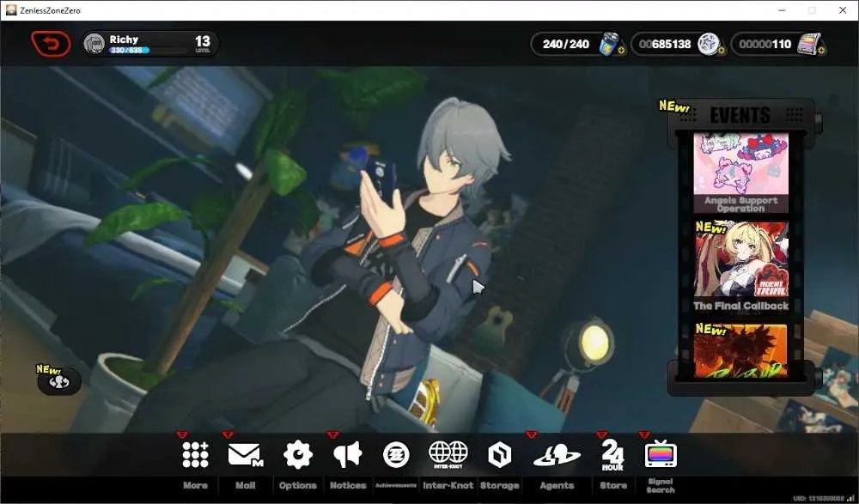Open The Final Callback event thumbnail

(740, 259)
